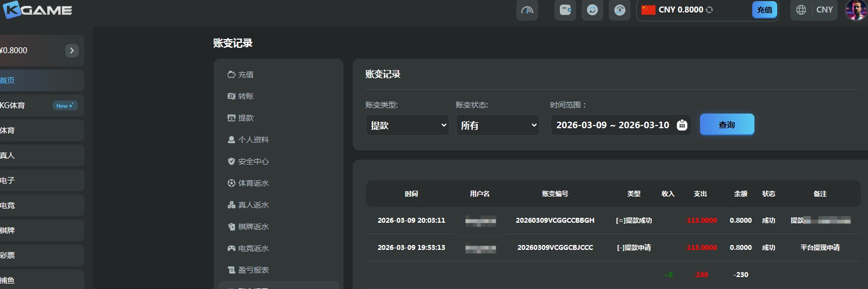Expand the ¥0.8000 balance arrow
This screenshot has width=868, height=289.
pos(72,51)
